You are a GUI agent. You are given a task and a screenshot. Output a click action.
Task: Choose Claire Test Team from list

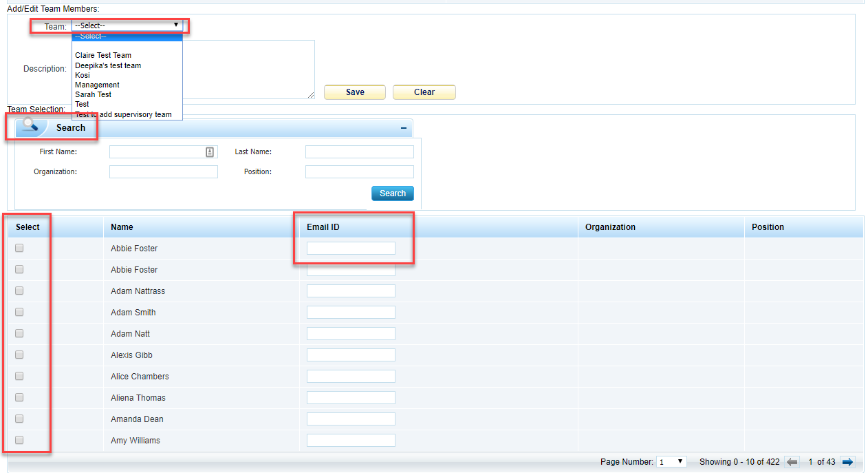coord(103,55)
